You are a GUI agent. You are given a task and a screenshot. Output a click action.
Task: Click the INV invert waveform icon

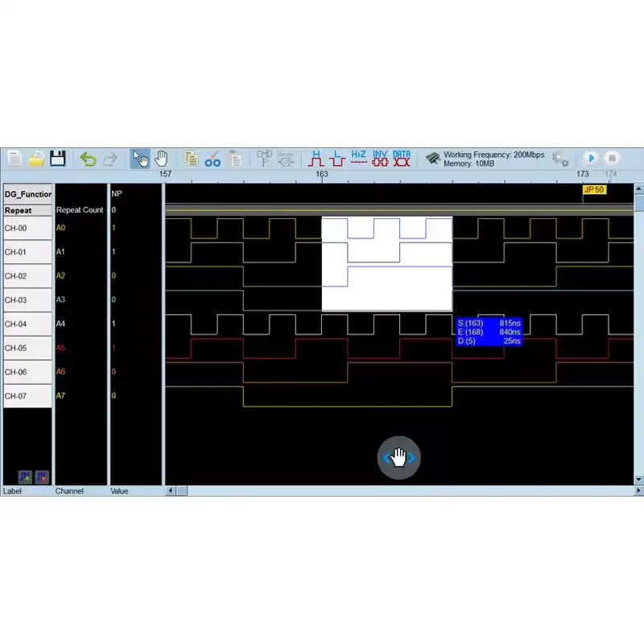pos(380,158)
